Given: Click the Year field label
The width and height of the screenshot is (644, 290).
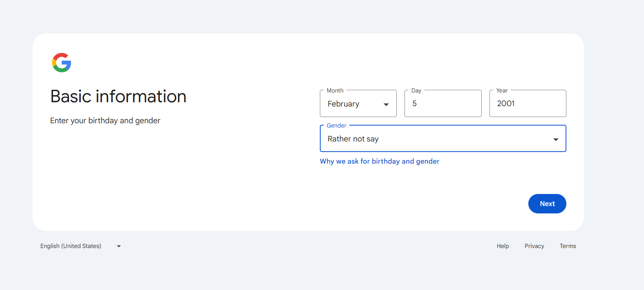Looking at the screenshot, I should (502, 91).
